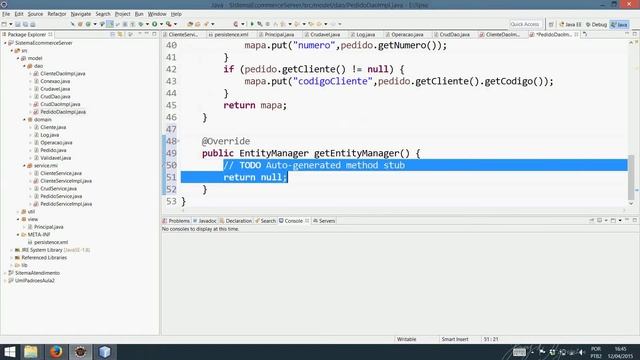Open File Explorer from the taskbar

click(x=31, y=352)
